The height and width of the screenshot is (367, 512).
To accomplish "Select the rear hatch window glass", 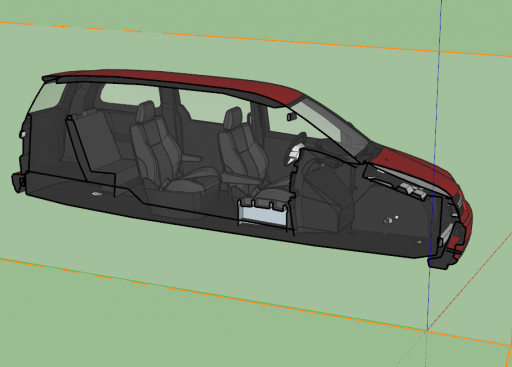I will (x=47, y=97).
